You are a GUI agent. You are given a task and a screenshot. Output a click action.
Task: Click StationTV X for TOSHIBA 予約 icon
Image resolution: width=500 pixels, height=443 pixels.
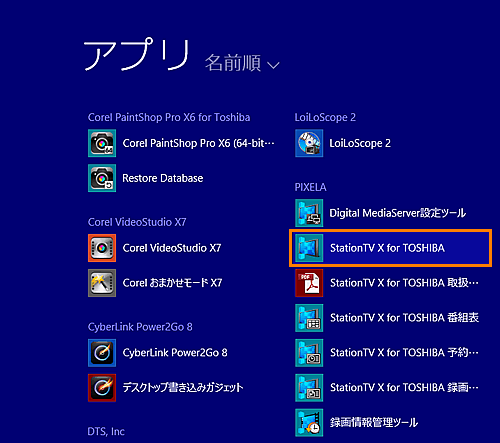[309, 353]
